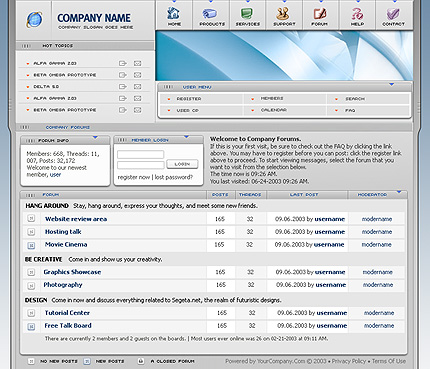Open User CP in the User Menu

pos(187,110)
